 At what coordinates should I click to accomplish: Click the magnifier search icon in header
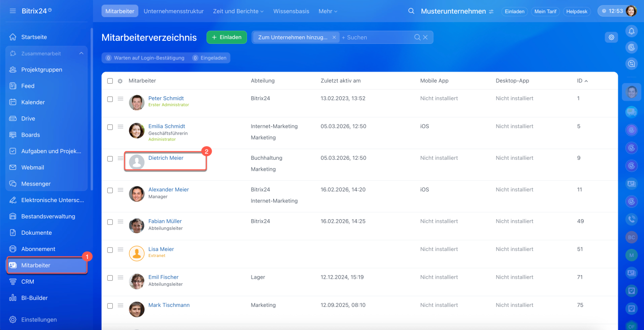411,11
